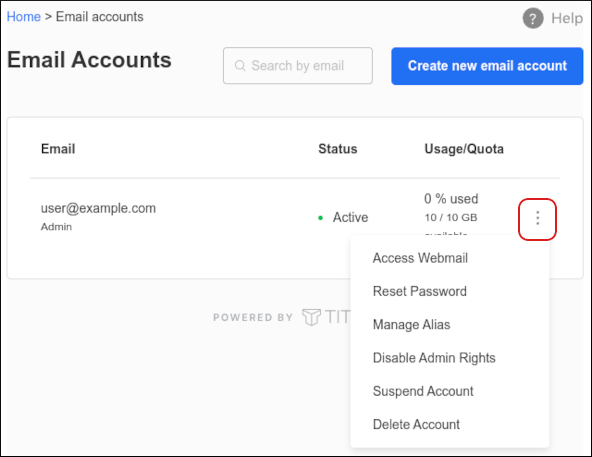This screenshot has height=457, width=592.
Task: Choose Disable Admin Rights
Action: click(x=434, y=358)
